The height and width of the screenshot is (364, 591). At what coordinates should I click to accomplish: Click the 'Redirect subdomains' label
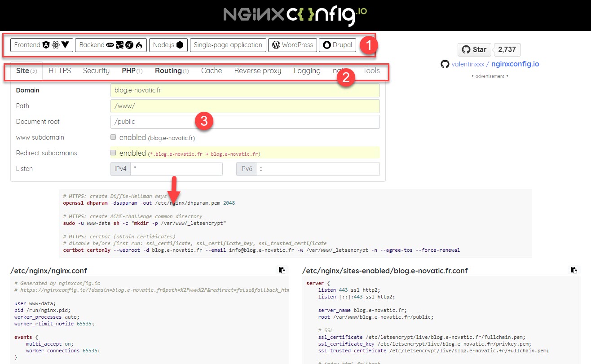(x=47, y=153)
